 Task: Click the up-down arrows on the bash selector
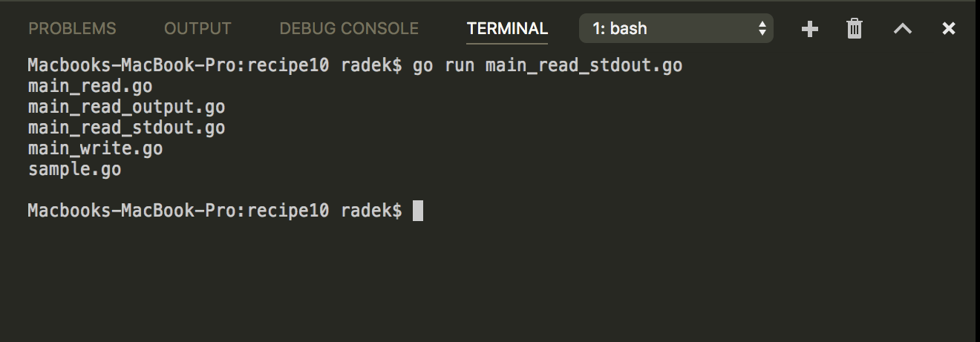click(x=762, y=29)
